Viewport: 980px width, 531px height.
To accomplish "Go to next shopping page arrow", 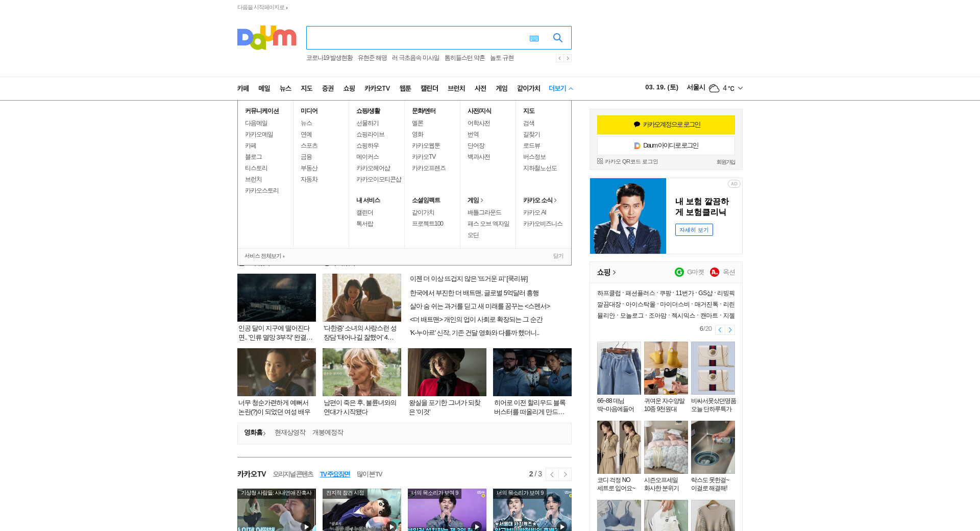I will pyautogui.click(x=730, y=330).
